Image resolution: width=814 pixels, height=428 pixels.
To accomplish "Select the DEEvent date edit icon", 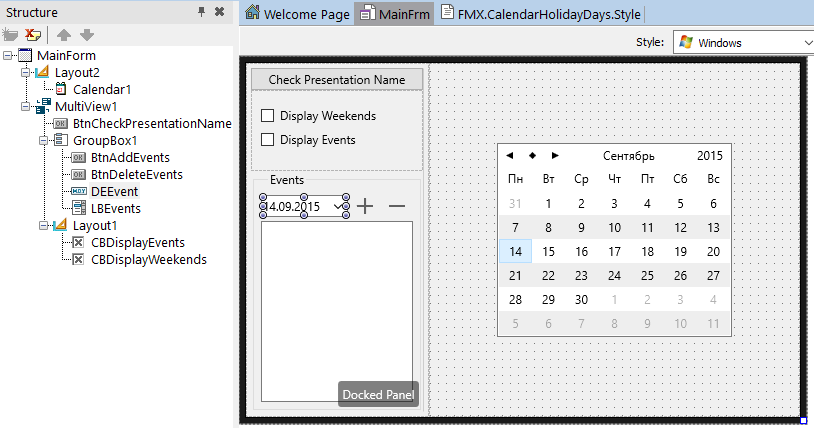I will point(79,191).
